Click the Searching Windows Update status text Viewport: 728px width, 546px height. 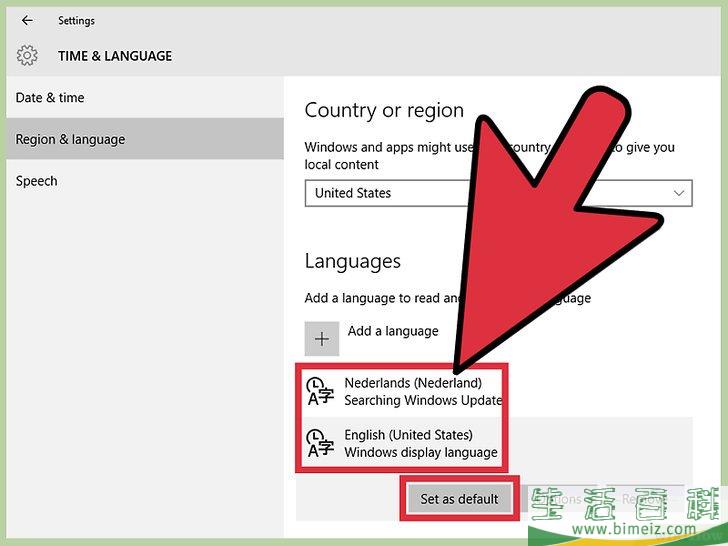click(423, 400)
